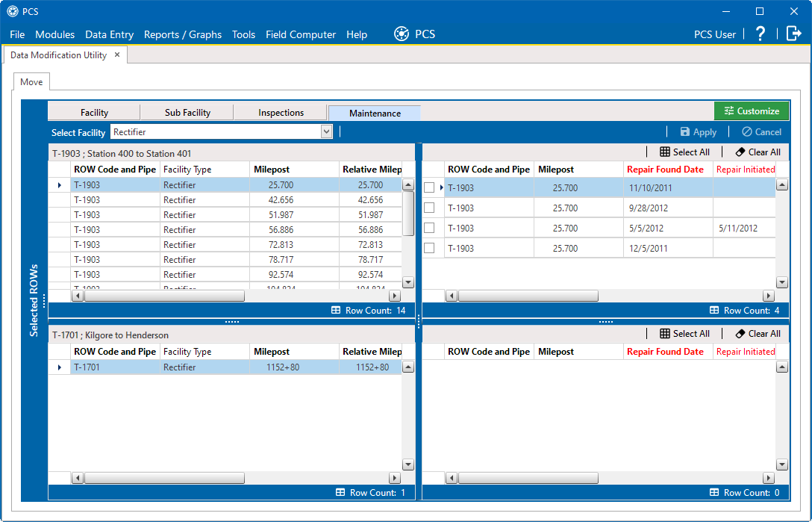Click Select All in lower maintenance grid
Viewport: 812px width, 522px height.
click(684, 334)
